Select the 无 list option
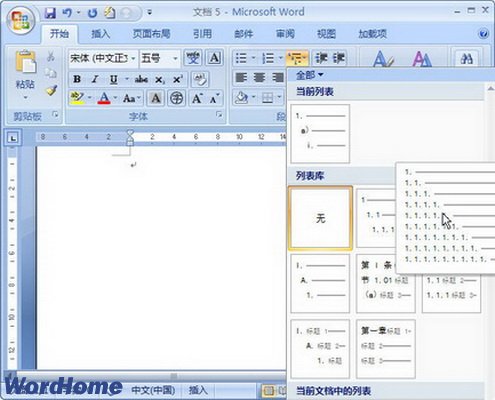Image resolution: width=495 pixels, height=400 pixels. pos(320,218)
